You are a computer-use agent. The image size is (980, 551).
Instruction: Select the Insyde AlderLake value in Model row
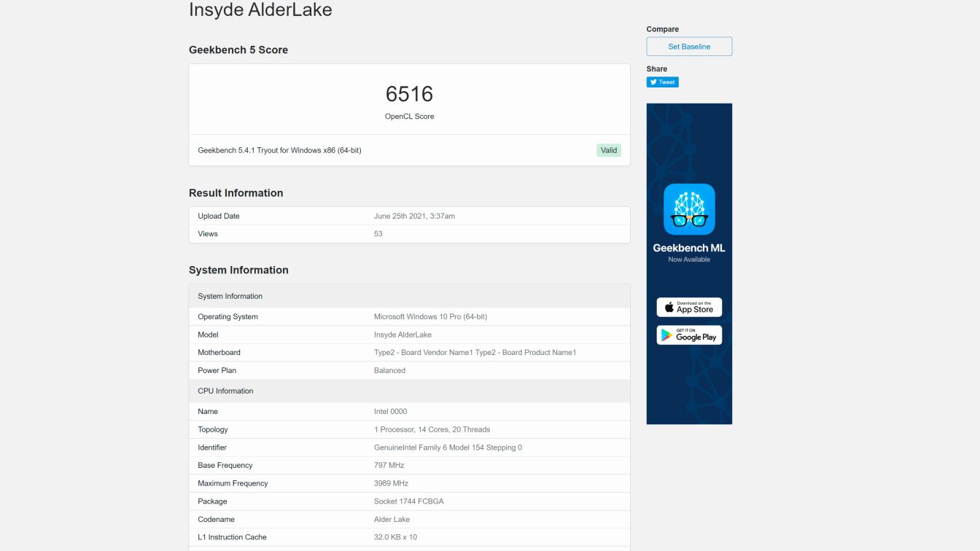[x=402, y=335]
